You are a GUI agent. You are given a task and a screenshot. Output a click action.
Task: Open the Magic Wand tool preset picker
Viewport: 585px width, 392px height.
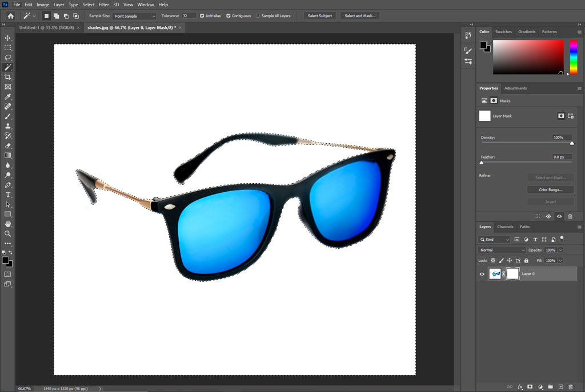click(29, 15)
